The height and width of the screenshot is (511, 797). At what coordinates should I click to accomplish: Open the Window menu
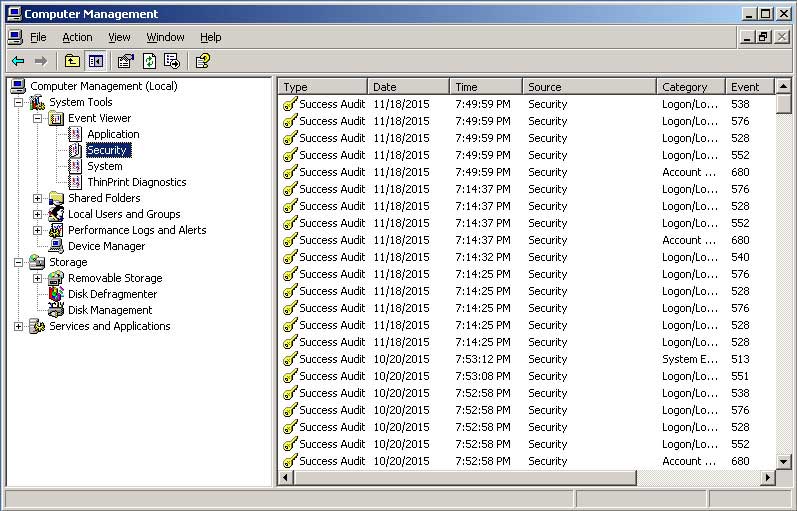point(165,37)
